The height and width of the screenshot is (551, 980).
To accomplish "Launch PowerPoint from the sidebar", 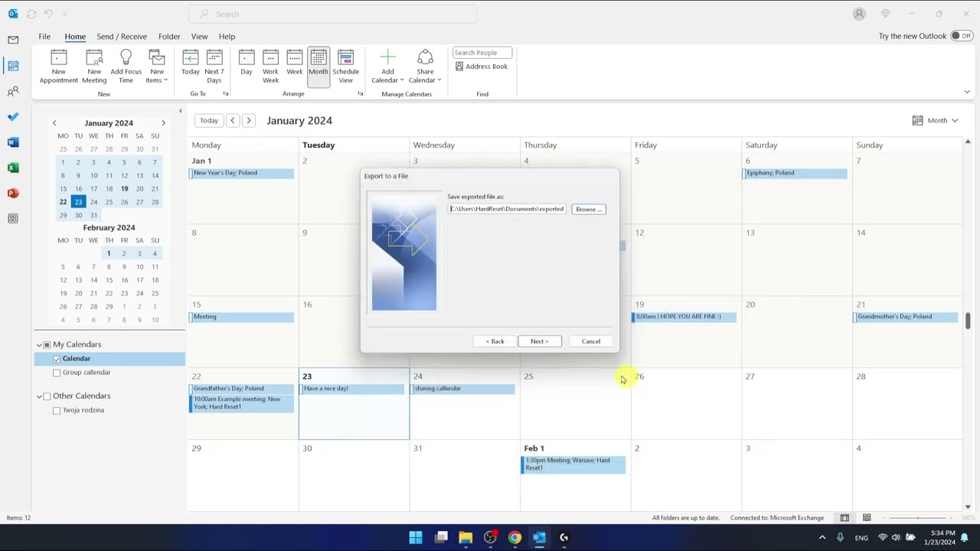I will tap(13, 193).
